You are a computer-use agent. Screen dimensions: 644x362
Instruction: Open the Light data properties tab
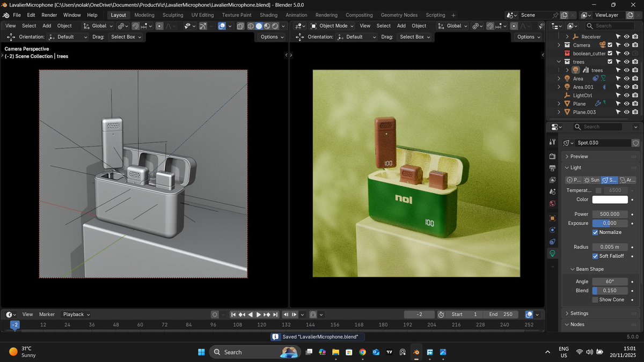[552, 254]
